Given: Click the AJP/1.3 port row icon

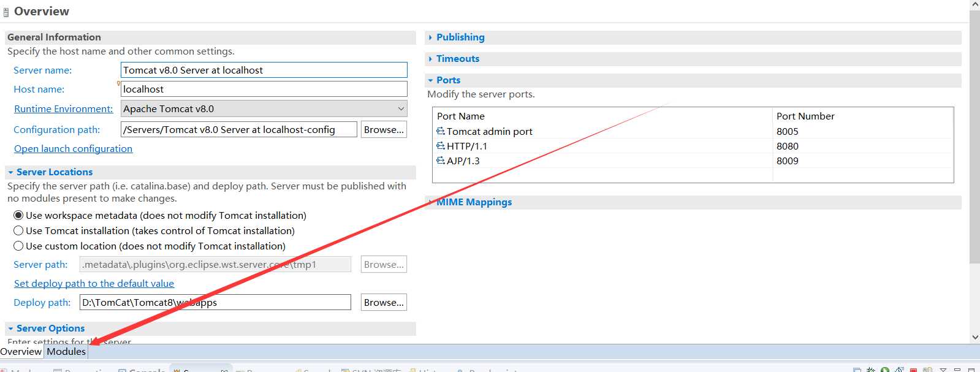Looking at the screenshot, I should (x=441, y=161).
